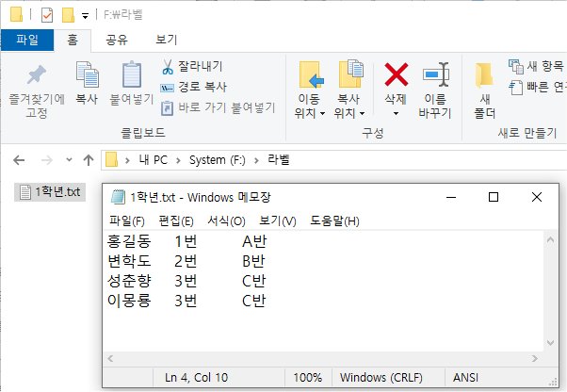Click the Notepad window resize grip
The height and width of the screenshot is (392, 567).
click(553, 383)
